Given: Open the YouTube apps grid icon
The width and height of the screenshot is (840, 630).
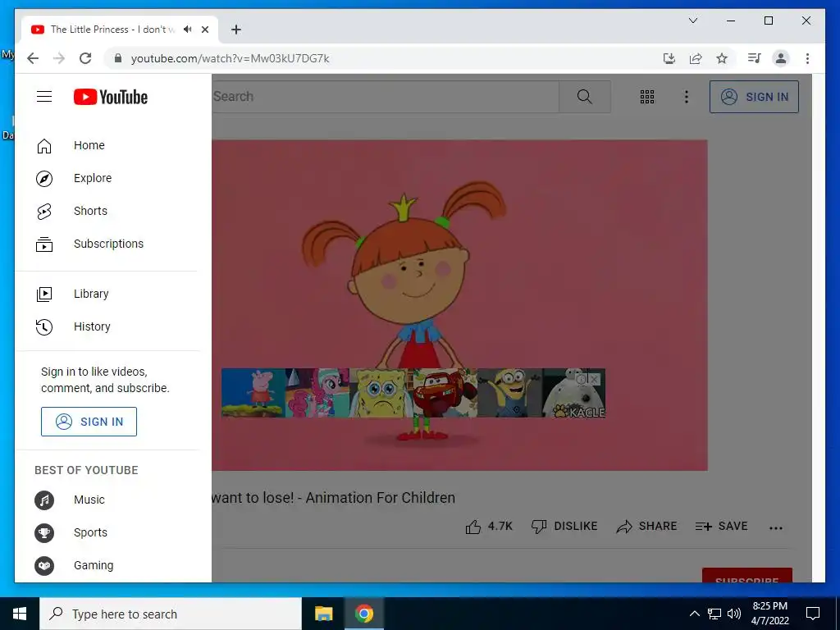Looking at the screenshot, I should coord(647,97).
